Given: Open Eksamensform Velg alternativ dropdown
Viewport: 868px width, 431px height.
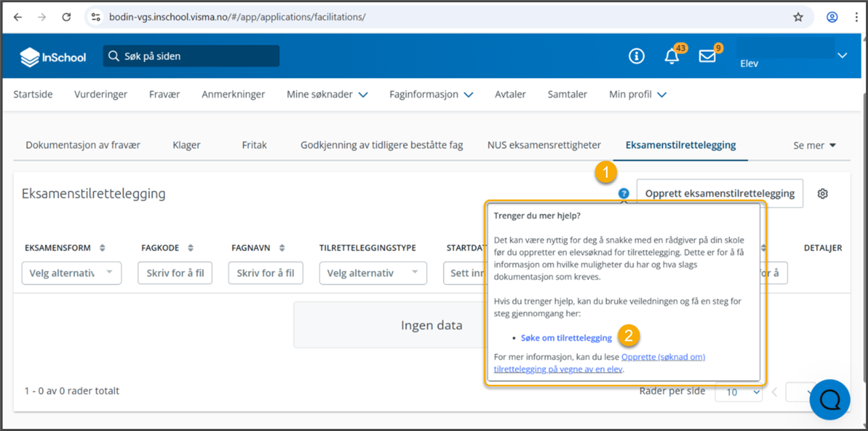Looking at the screenshot, I should pyautogui.click(x=72, y=273).
